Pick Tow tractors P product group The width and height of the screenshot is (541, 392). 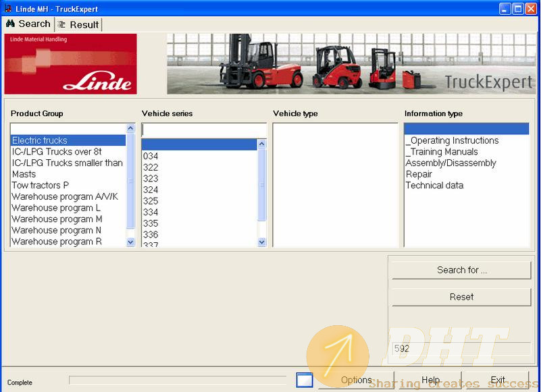(68, 186)
